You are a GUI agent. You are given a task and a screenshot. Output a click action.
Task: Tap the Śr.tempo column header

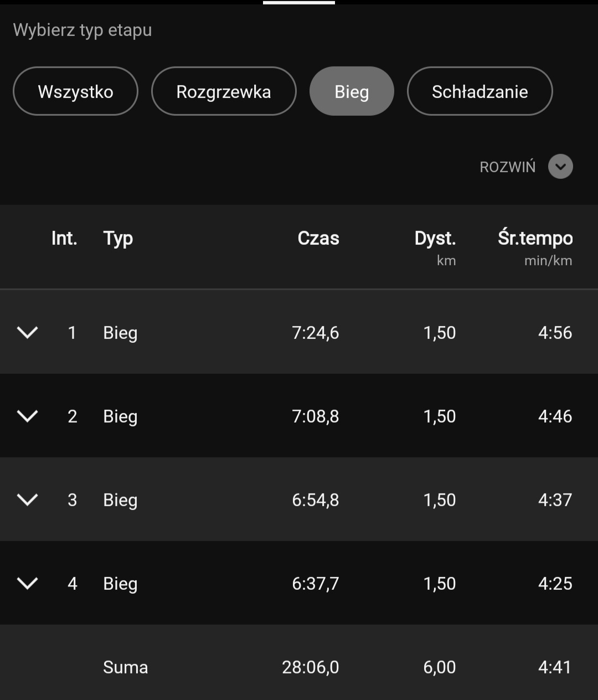pyautogui.click(x=535, y=238)
